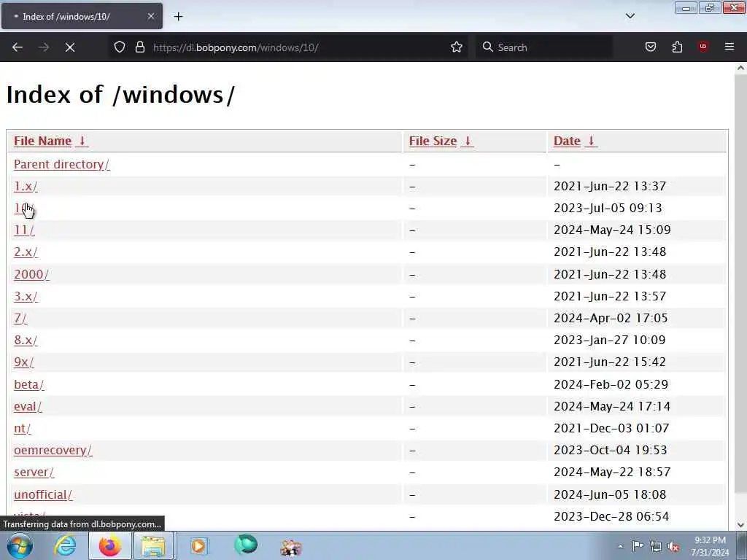
Task: Click the vertical scrollbar thumb
Action: (740, 284)
